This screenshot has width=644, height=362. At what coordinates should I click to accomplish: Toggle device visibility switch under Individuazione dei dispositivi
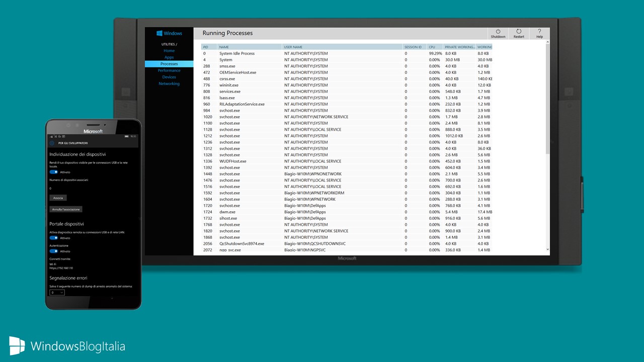53,172
